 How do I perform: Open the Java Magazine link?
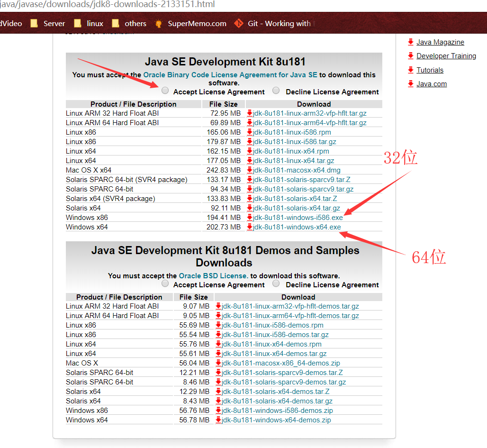440,42
